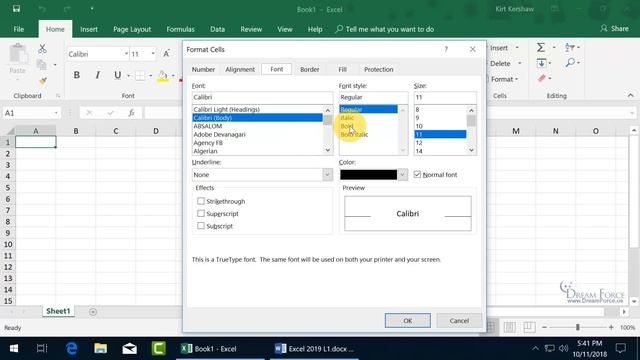Open the Formulas ribbon tab
This screenshot has width=640, height=360.
pyautogui.click(x=180, y=29)
